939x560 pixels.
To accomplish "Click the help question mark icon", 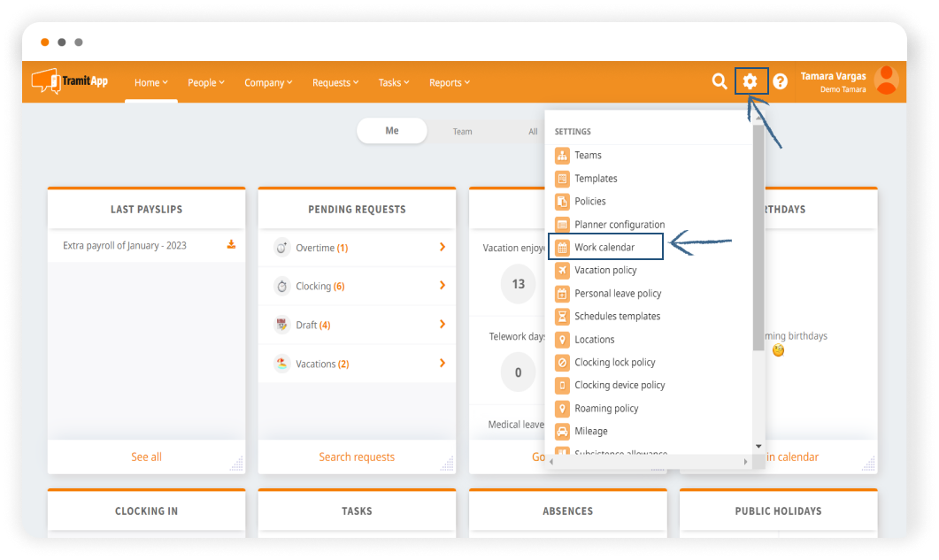I will 780,81.
